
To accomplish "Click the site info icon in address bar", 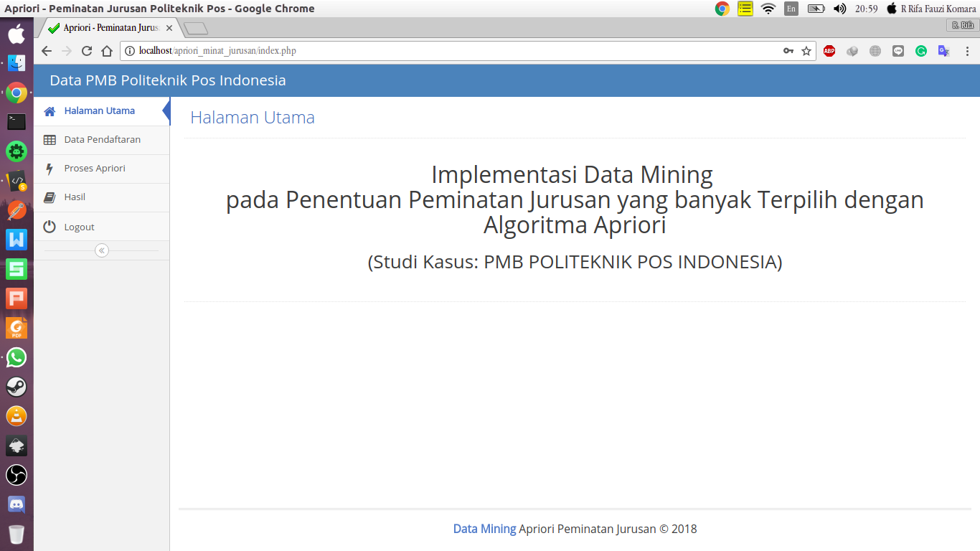I will (130, 51).
